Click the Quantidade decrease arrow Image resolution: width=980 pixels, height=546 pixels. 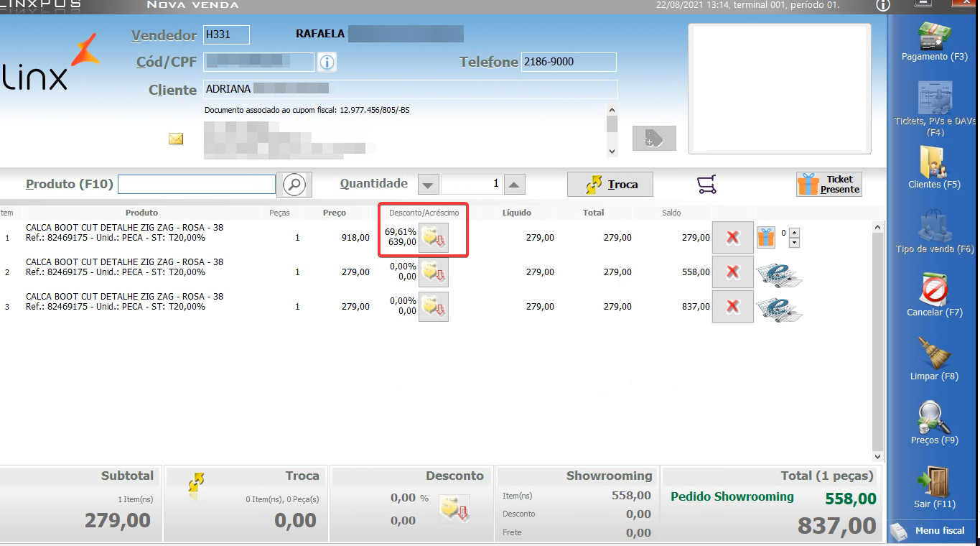(429, 185)
